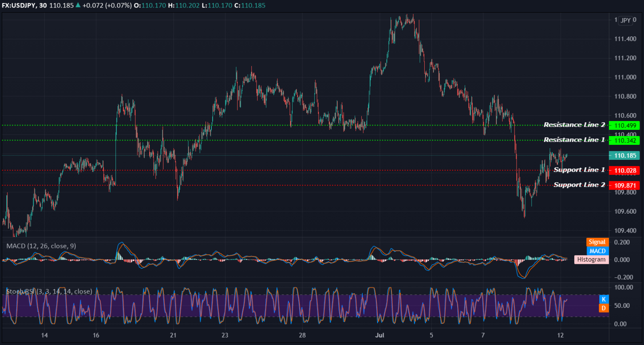644x345 pixels.
Task: Select the 110.499 green price tag
Action: pyautogui.click(x=624, y=125)
